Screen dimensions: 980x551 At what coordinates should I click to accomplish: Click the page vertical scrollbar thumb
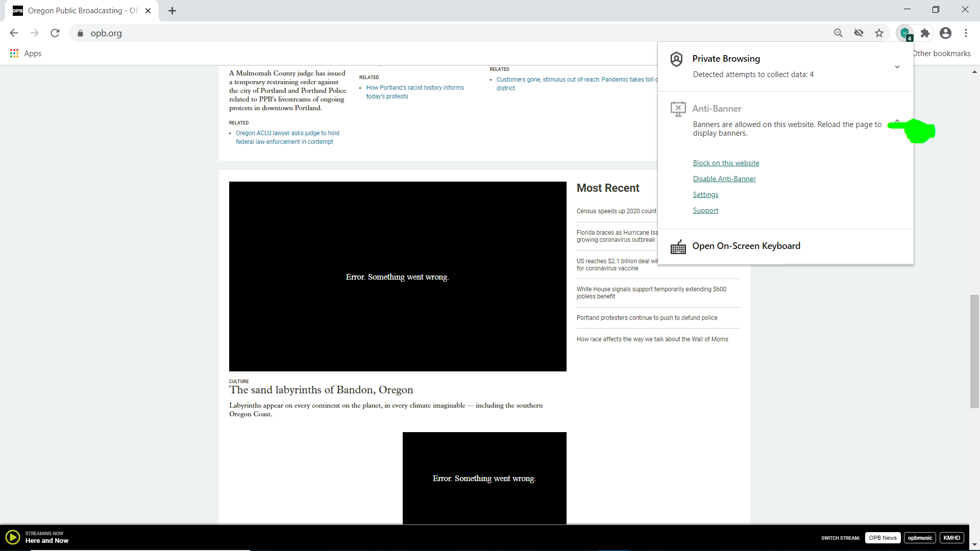click(974, 351)
